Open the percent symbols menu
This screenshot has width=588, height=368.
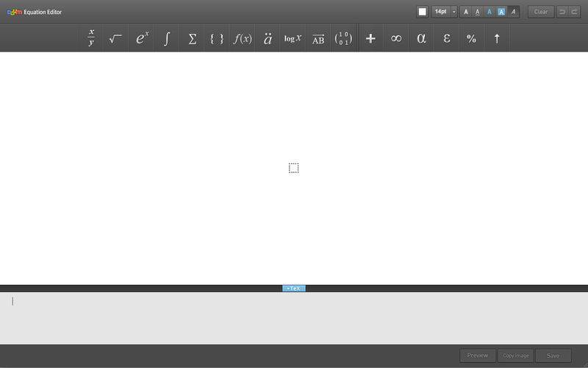pyautogui.click(x=471, y=38)
